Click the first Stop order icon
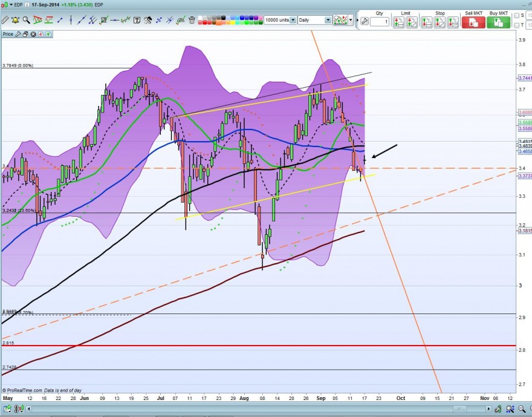 click(x=426, y=22)
